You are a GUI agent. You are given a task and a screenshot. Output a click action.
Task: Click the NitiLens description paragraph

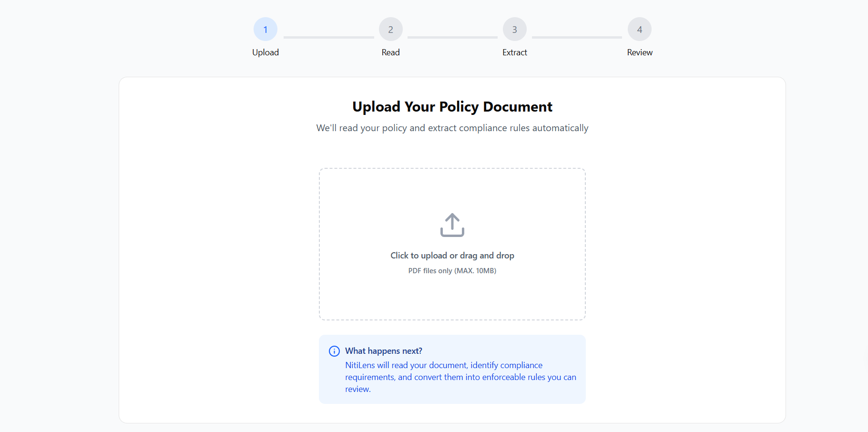(460, 377)
